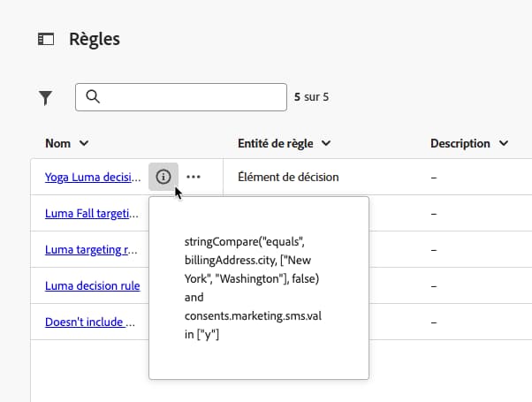Image resolution: width=532 pixels, height=402 pixels.
Task: Expand the Nom column sort chevron
Action: point(84,143)
